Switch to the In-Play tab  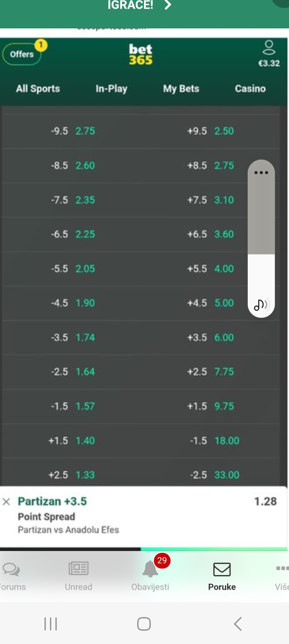point(111,89)
